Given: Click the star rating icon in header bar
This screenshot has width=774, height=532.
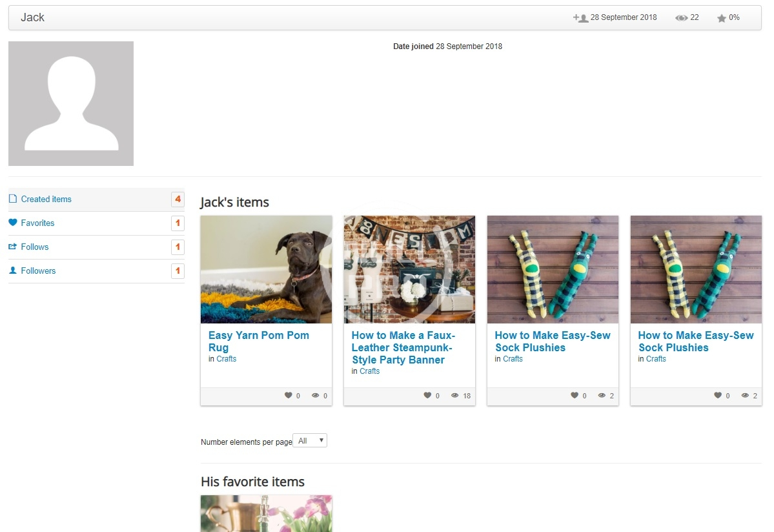Looking at the screenshot, I should [x=721, y=18].
